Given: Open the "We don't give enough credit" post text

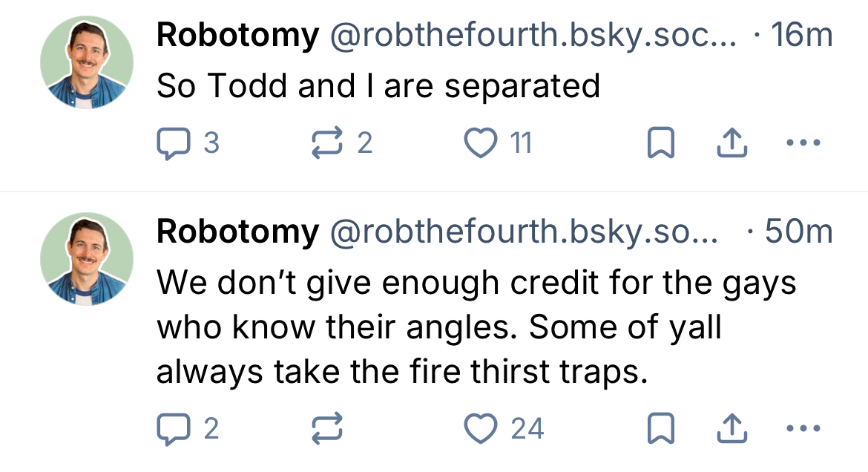Looking at the screenshot, I should [475, 327].
